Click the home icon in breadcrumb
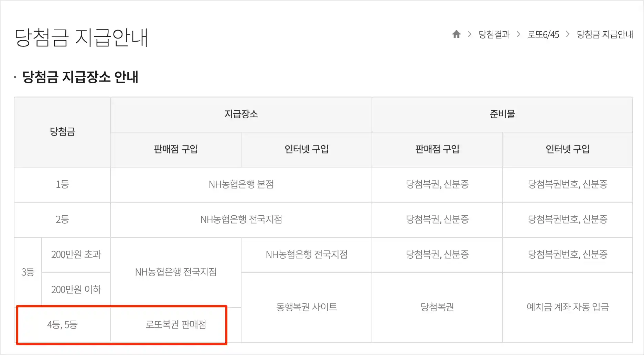644x355 pixels. coord(456,34)
